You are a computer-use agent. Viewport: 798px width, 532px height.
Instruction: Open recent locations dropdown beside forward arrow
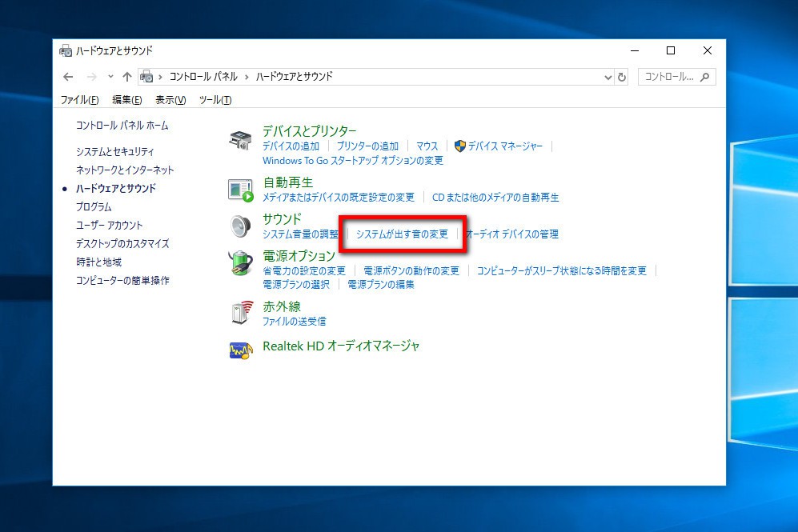[110, 77]
